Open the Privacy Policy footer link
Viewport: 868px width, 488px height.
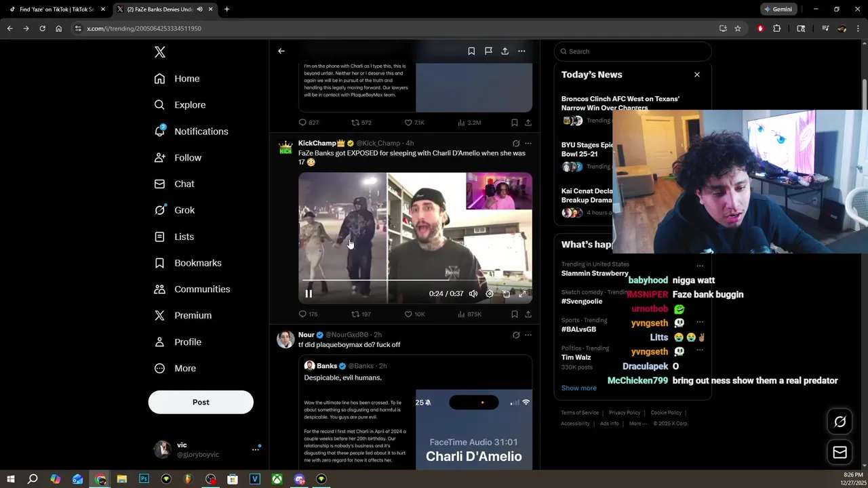click(x=625, y=413)
